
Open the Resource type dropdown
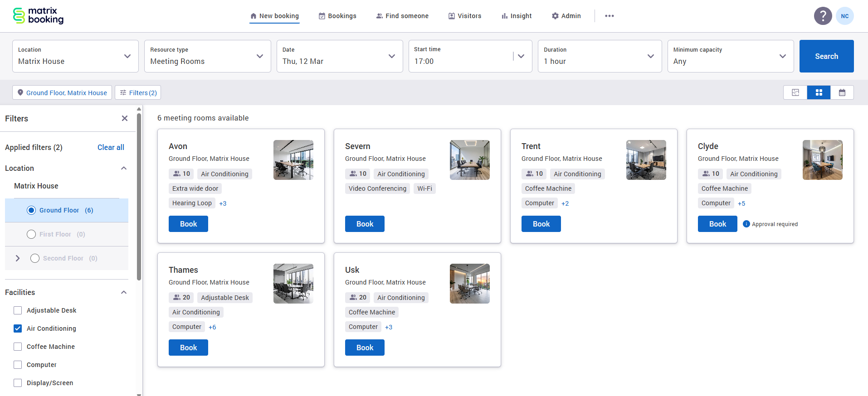(207, 56)
